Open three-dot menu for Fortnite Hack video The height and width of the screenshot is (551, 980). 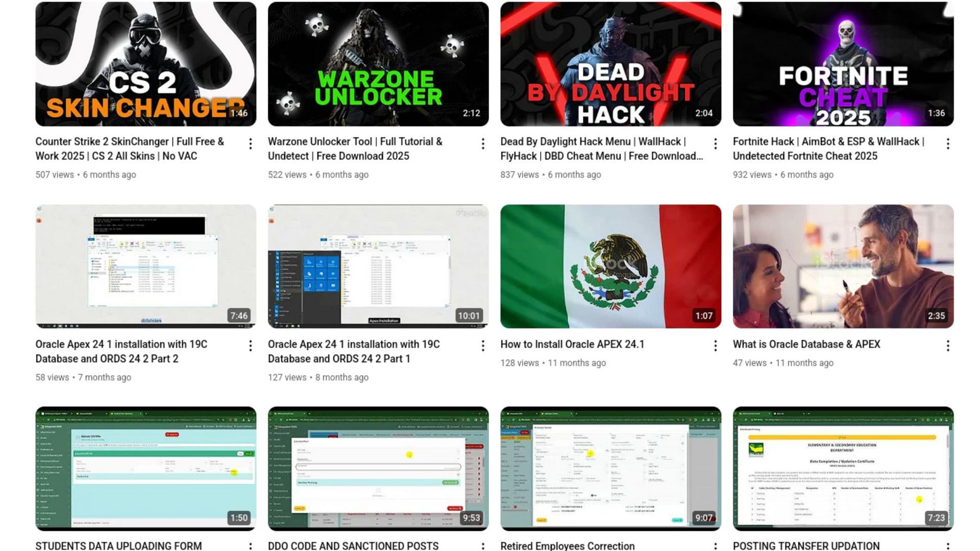tap(947, 144)
